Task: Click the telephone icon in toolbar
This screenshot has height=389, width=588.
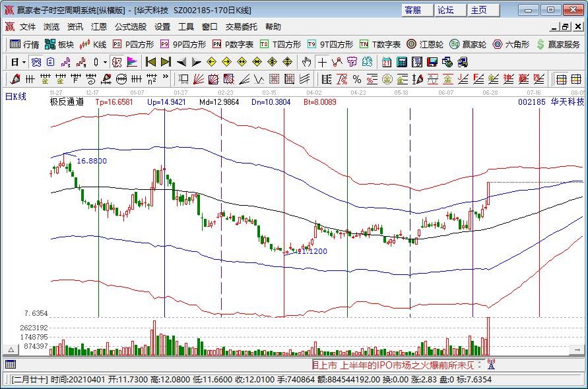Action: click(x=36, y=62)
